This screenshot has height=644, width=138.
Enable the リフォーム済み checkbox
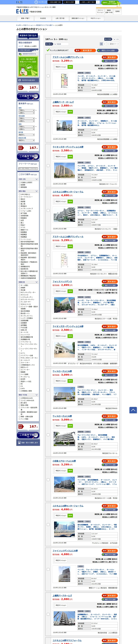click(20, 211)
